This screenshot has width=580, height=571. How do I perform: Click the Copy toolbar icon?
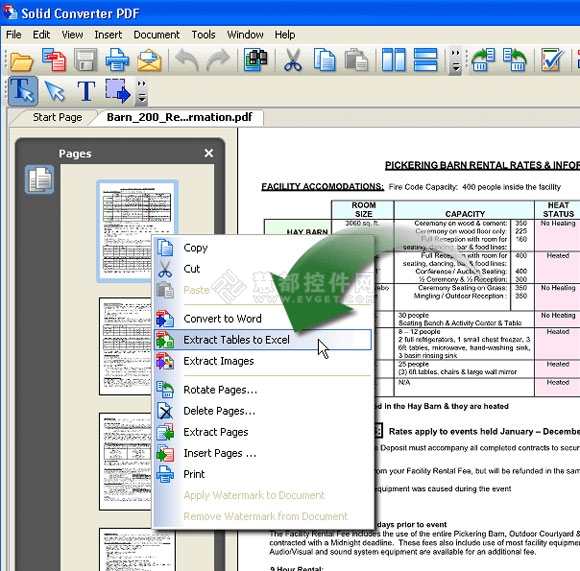click(325, 60)
